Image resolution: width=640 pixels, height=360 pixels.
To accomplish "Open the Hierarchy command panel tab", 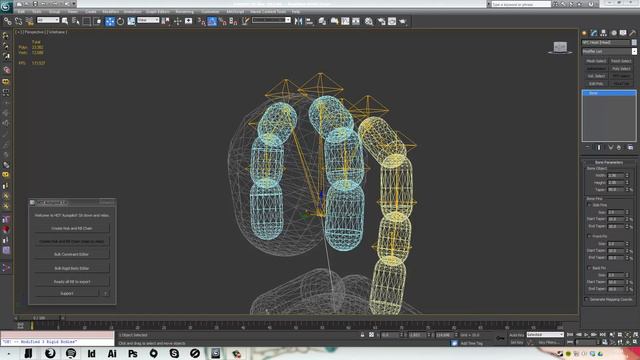I will click(x=603, y=33).
